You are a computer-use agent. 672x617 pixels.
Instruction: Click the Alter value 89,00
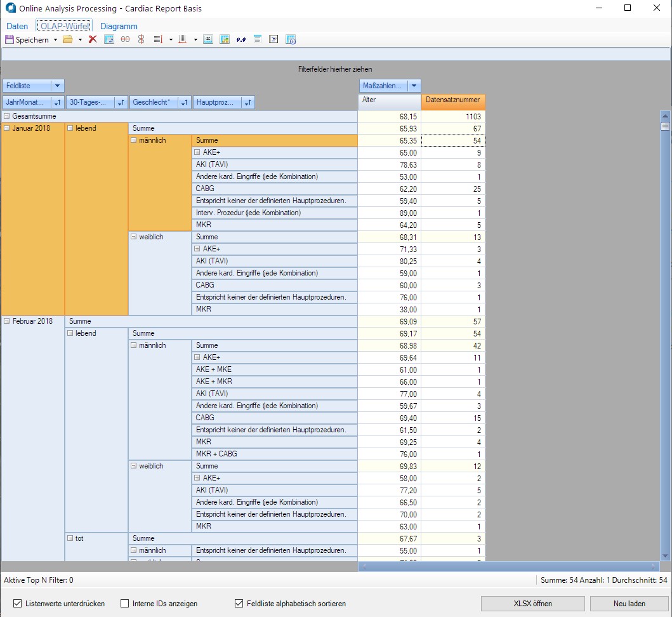390,213
